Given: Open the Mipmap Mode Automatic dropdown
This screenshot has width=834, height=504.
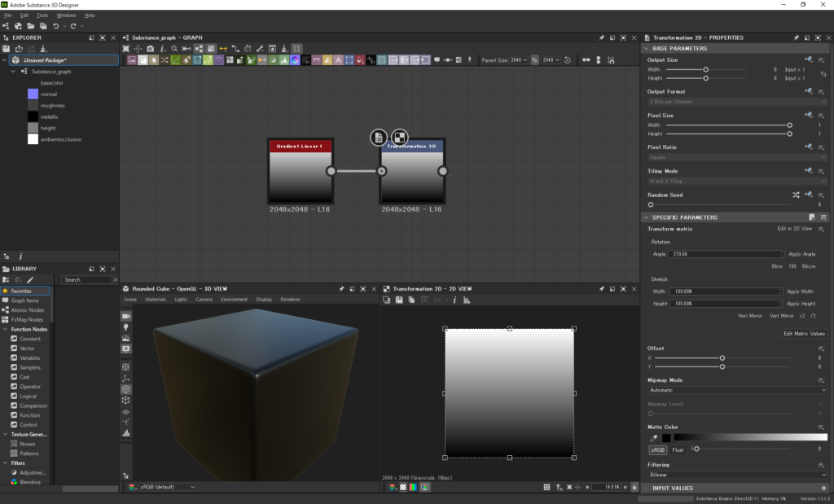Looking at the screenshot, I should (738, 390).
